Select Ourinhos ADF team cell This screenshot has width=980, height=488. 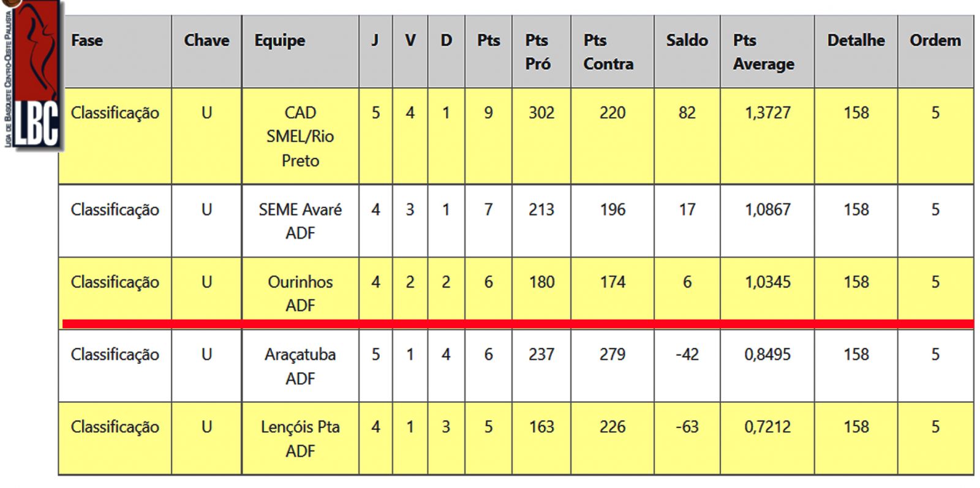tap(300, 293)
